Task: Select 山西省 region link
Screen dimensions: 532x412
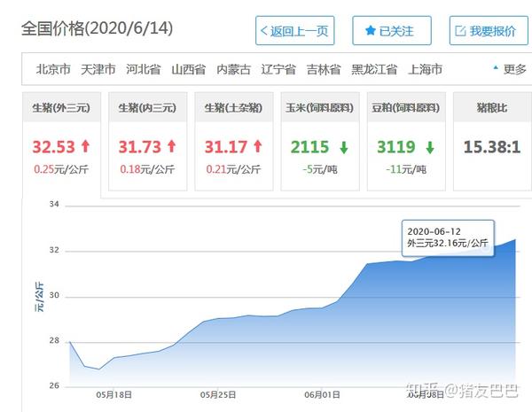Action: click(188, 69)
